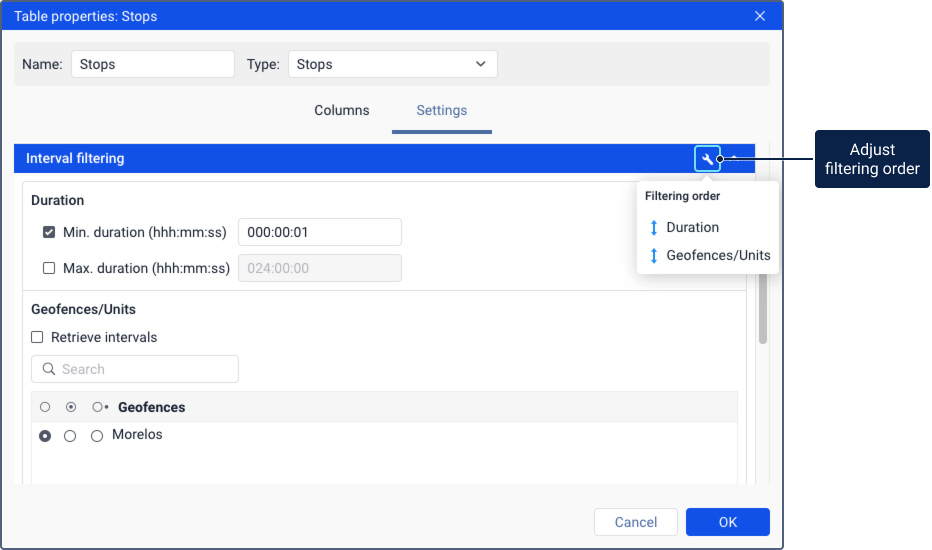Close the Table properties dialog
Viewport: 932px width, 550px height.
pyautogui.click(x=760, y=16)
